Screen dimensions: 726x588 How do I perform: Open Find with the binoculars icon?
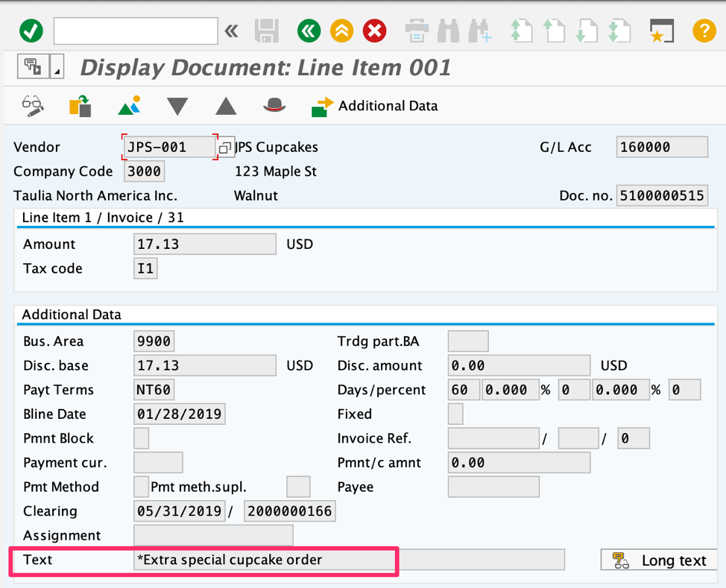click(448, 31)
